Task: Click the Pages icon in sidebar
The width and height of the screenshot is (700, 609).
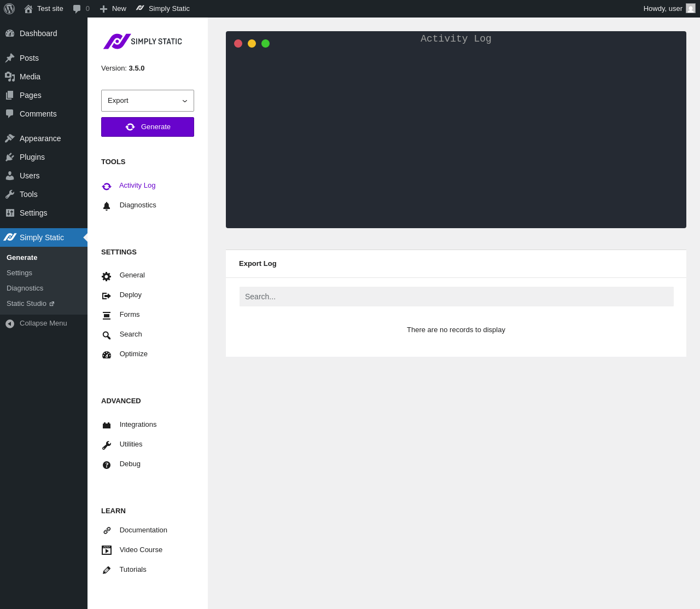Action: tap(10, 95)
